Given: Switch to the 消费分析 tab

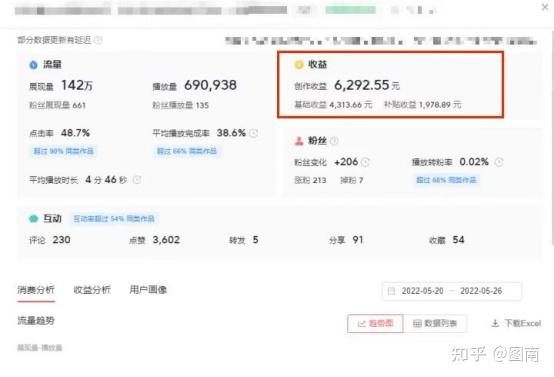Looking at the screenshot, I should click(36, 290).
